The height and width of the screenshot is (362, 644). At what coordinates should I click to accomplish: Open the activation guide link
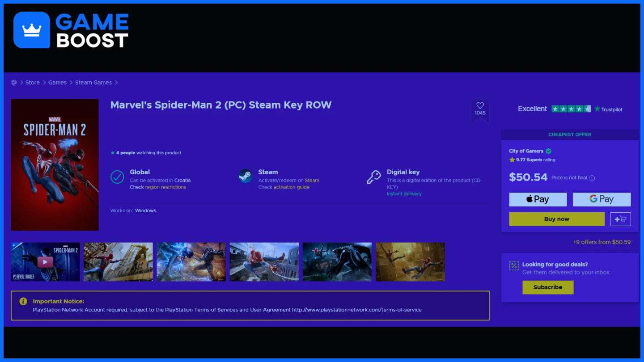pos(292,187)
